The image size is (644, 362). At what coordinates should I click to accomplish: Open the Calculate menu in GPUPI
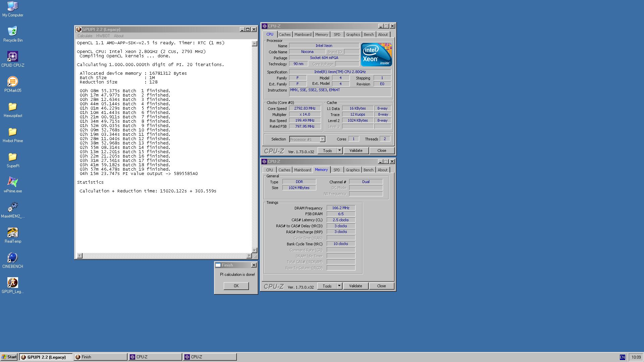point(85,36)
